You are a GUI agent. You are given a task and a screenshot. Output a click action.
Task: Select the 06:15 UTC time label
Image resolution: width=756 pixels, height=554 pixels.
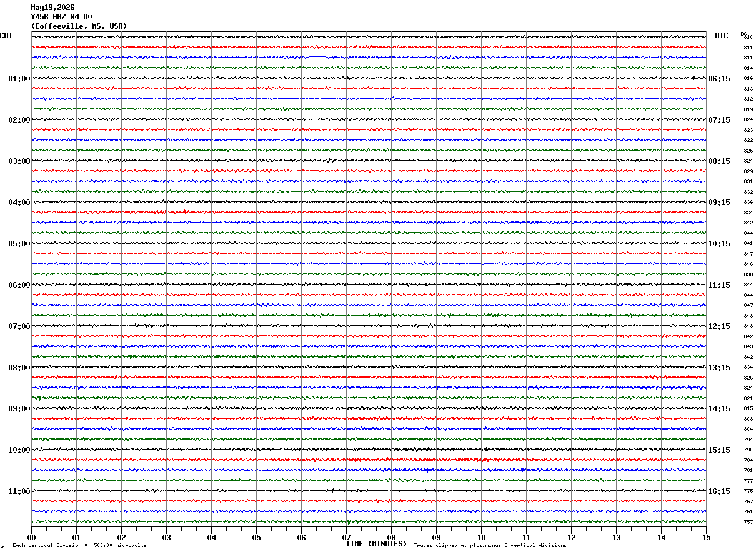pos(719,79)
